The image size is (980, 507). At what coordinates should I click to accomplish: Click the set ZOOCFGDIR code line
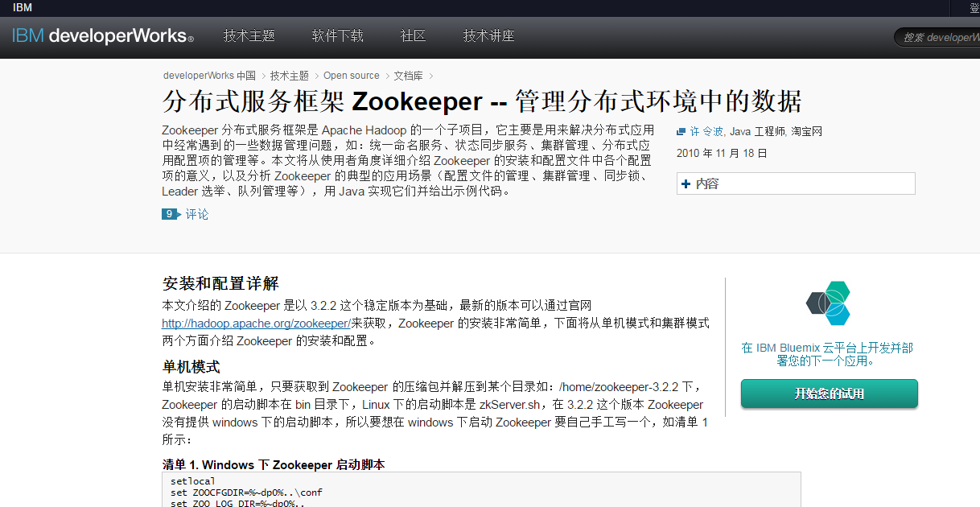pos(246,493)
